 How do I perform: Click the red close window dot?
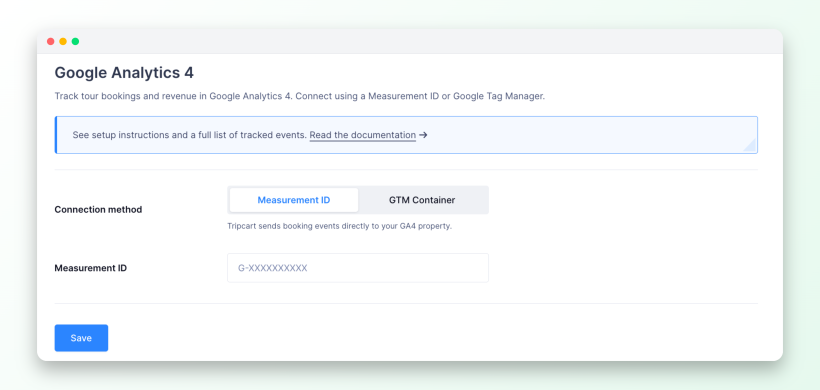click(51, 41)
